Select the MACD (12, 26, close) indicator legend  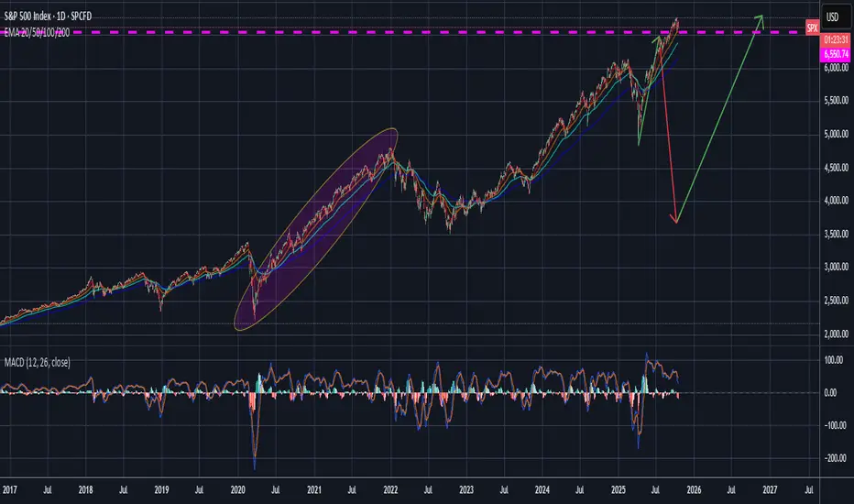(37, 362)
